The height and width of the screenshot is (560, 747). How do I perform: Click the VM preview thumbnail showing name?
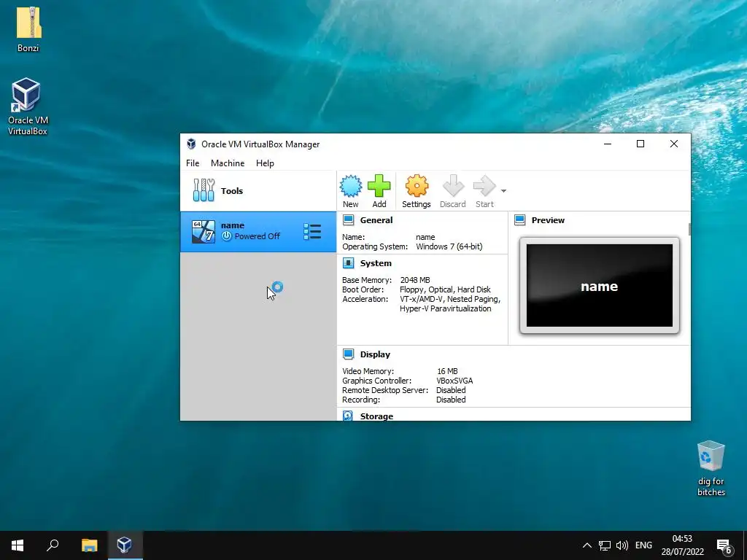(x=600, y=285)
